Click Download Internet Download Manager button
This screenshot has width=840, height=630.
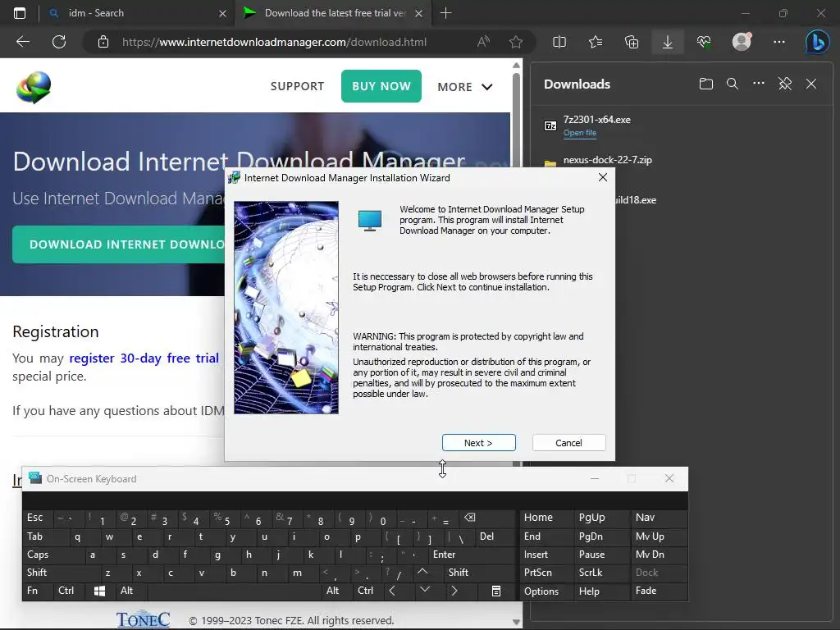[x=119, y=244]
